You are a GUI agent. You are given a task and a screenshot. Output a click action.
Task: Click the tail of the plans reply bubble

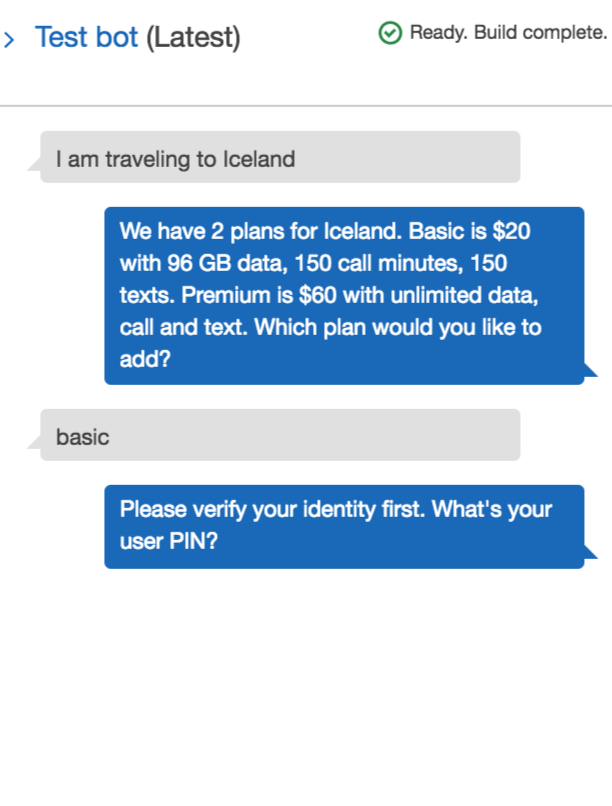[590, 370]
